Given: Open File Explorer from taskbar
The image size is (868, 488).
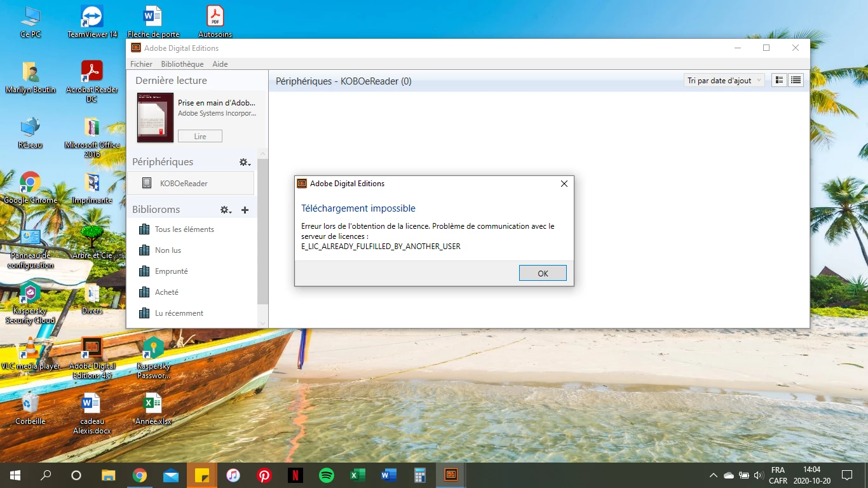Looking at the screenshot, I should (109, 475).
